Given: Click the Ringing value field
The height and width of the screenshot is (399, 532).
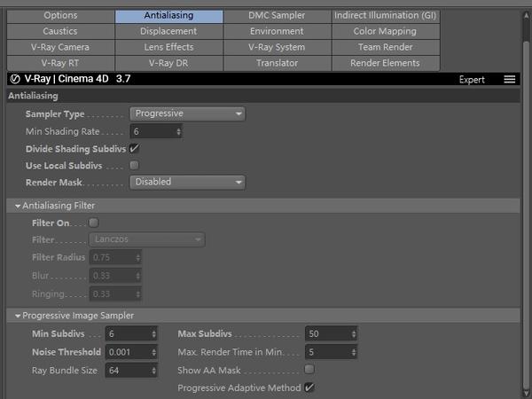Looking at the screenshot, I should pos(115,293).
